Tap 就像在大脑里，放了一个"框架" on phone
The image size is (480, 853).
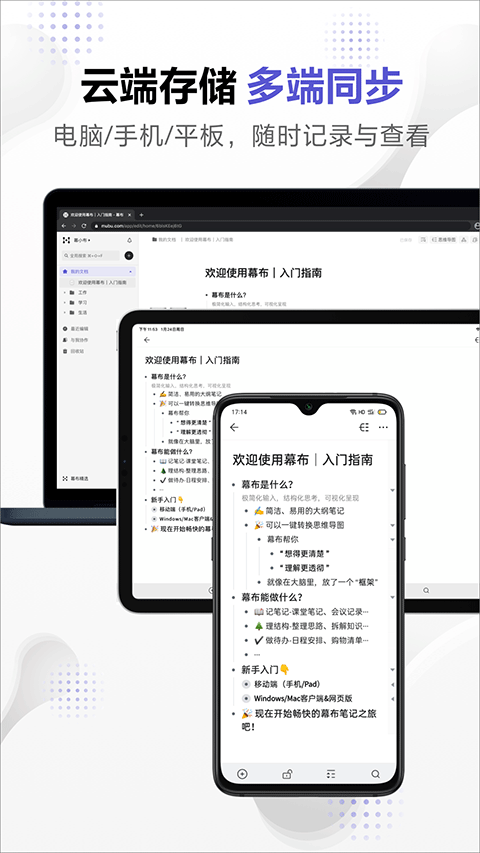[x=322, y=582]
